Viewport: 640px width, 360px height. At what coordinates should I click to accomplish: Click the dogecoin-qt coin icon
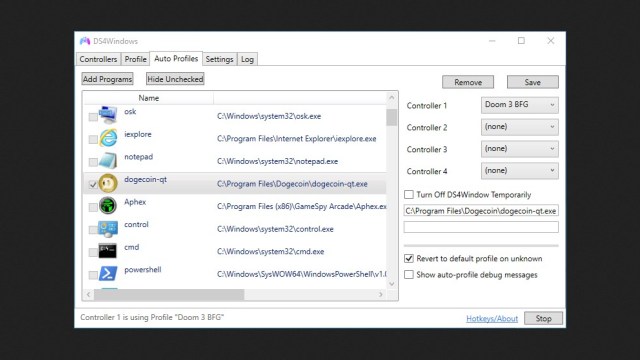[x=108, y=183]
